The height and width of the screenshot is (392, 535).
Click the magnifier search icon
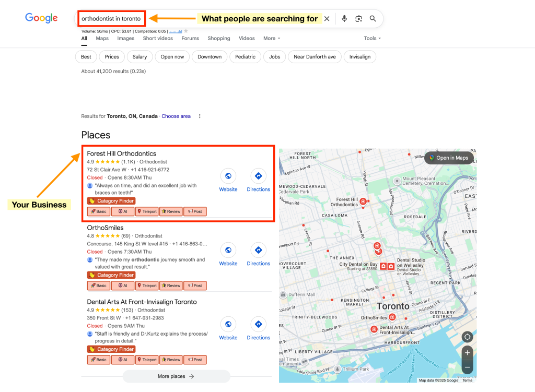tap(373, 19)
